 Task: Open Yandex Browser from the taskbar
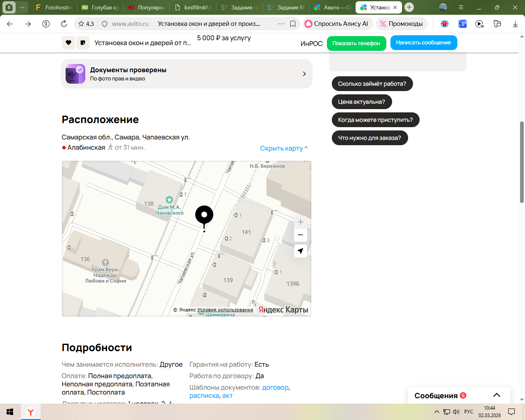point(31,412)
